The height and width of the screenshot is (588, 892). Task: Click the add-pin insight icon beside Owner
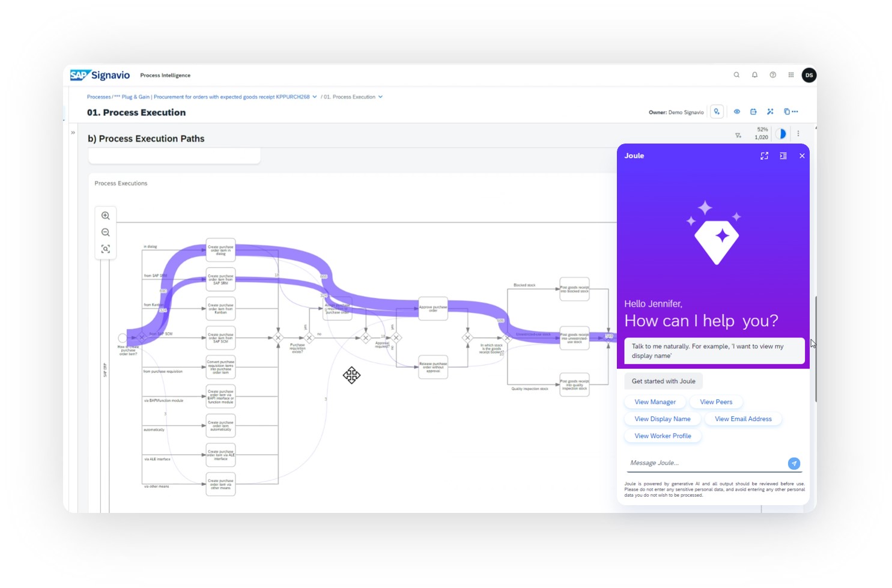[717, 112]
